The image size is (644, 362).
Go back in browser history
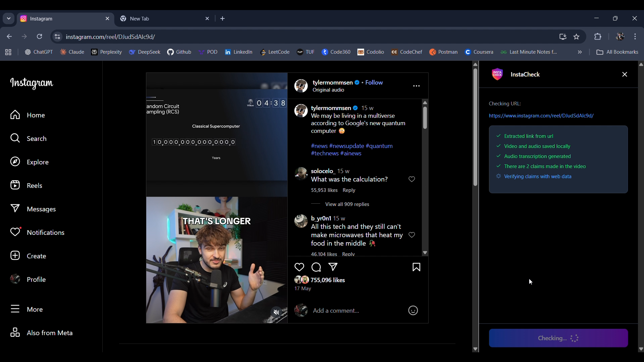pyautogui.click(x=9, y=37)
